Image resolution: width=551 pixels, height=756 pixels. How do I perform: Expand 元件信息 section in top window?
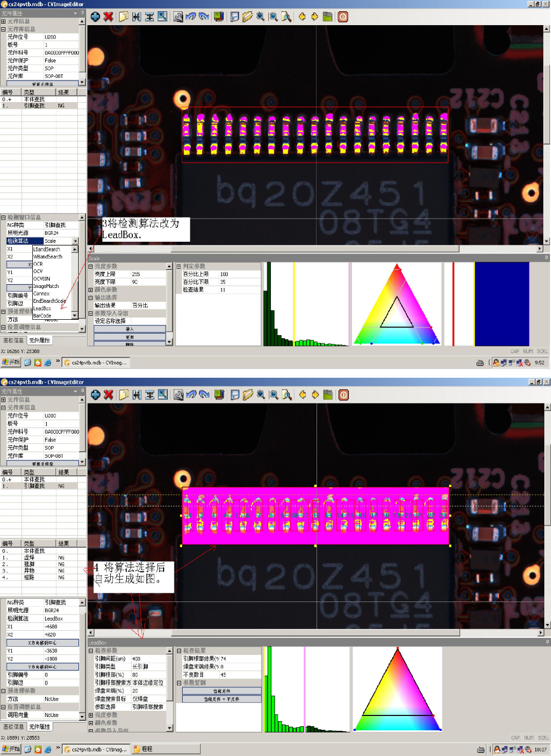[3, 22]
